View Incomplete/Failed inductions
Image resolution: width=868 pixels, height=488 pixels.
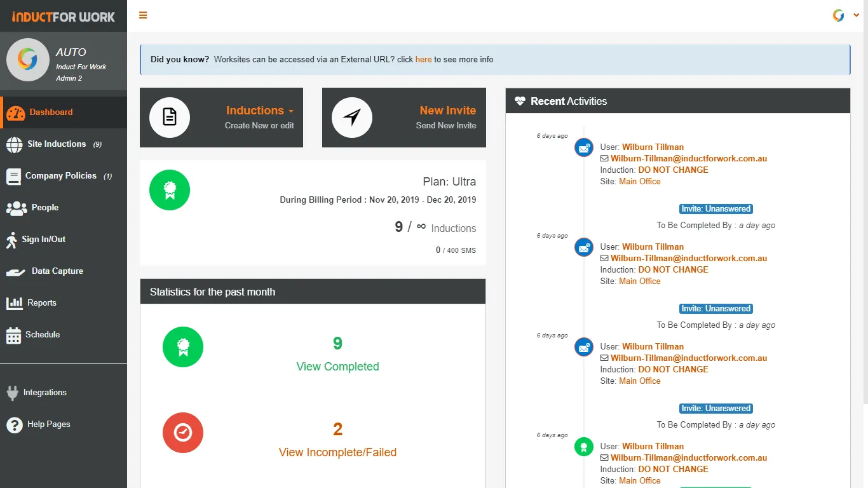[x=337, y=452]
